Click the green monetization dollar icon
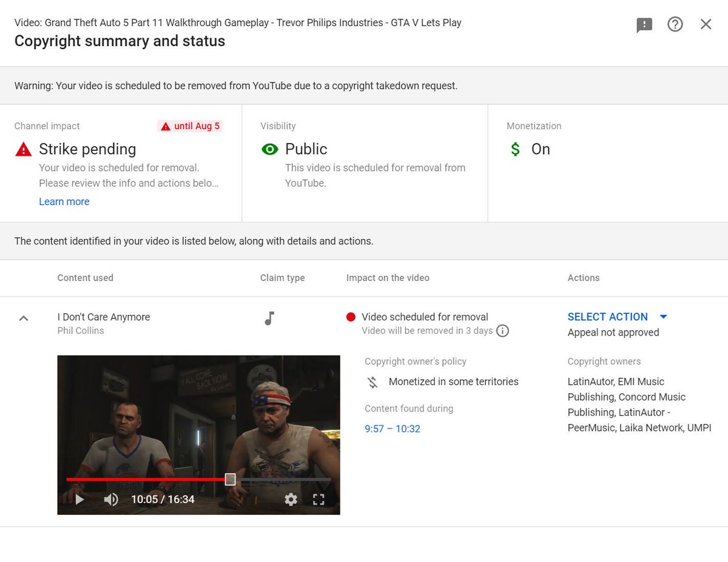This screenshot has width=728, height=562. [x=515, y=149]
